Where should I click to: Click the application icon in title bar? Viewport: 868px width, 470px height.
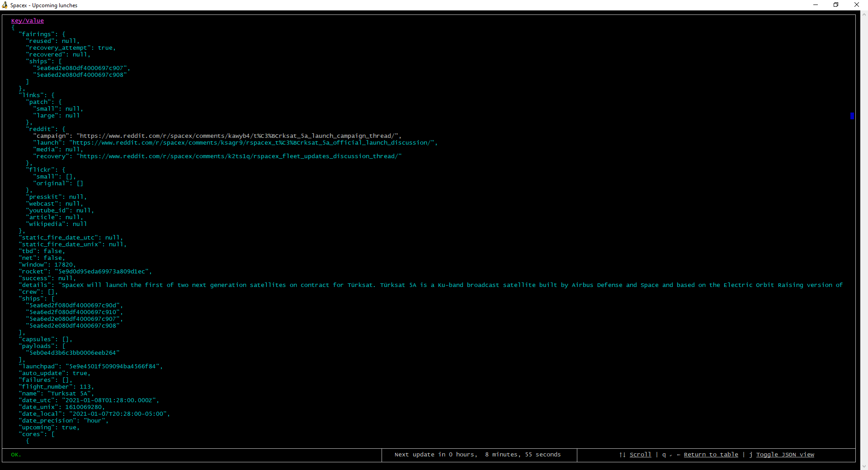coord(5,5)
